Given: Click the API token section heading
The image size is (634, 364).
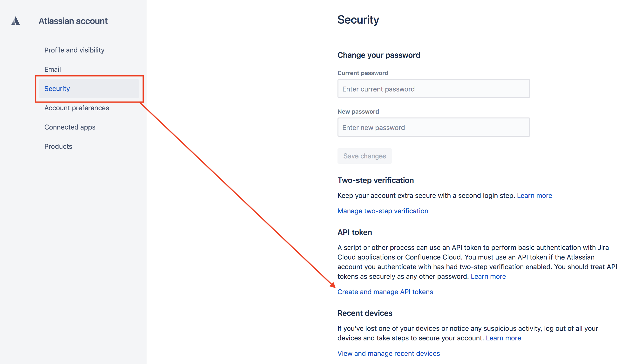Looking at the screenshot, I should pyautogui.click(x=354, y=232).
